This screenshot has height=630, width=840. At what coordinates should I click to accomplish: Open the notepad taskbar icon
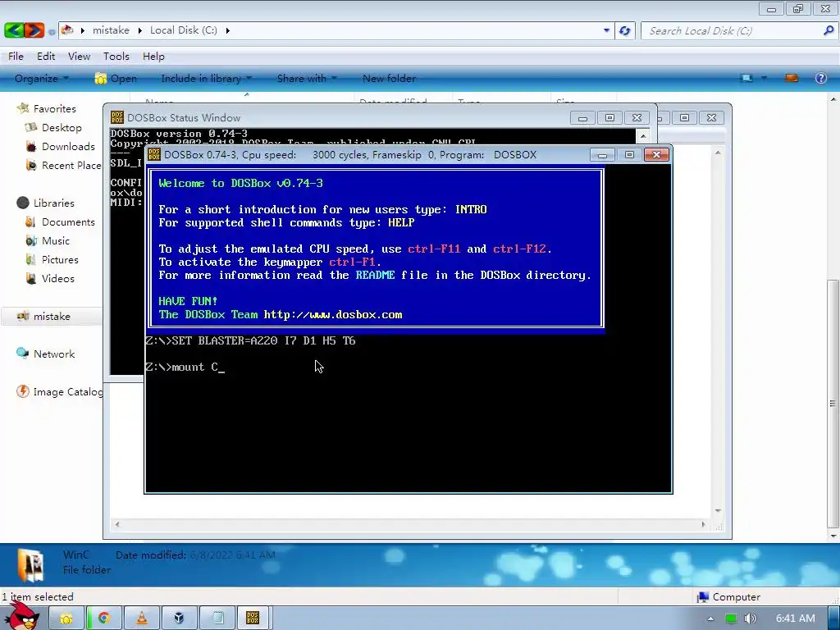[217, 618]
